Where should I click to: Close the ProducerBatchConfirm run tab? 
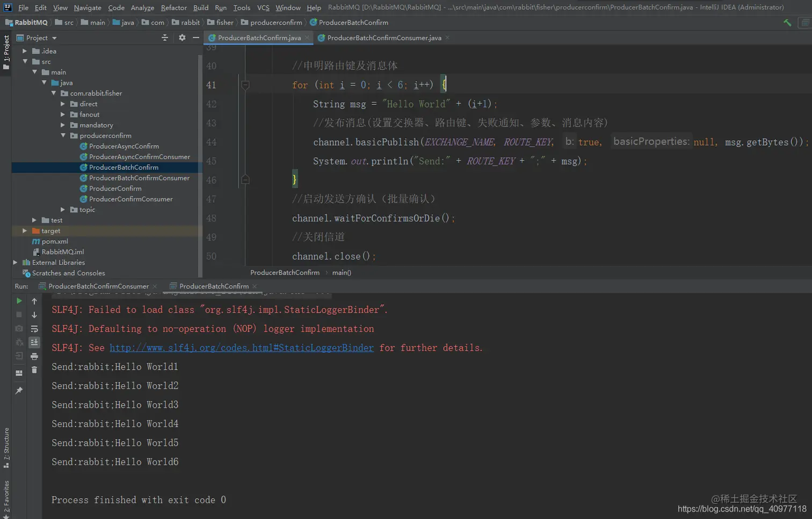[255, 286]
